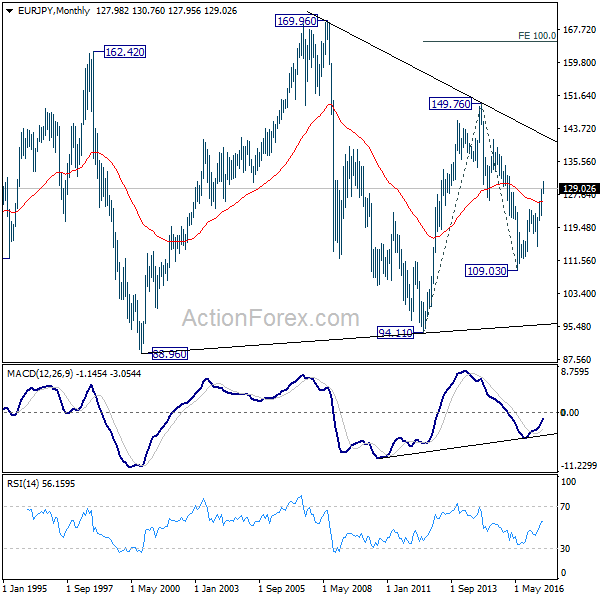The width and height of the screenshot is (600, 600).
Task: Select the FE 100.0 projection label
Action: pos(537,36)
